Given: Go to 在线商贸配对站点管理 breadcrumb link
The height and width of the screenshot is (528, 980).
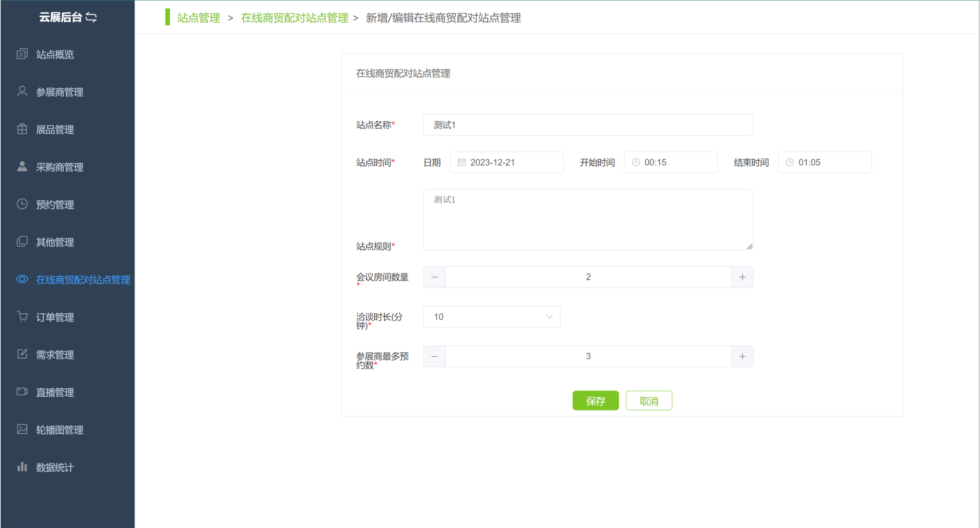Looking at the screenshot, I should click(x=294, y=18).
